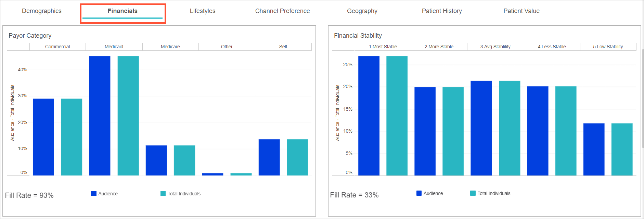Click Audience legend swatch in Financial Stability
The width and height of the screenshot is (644, 219).
[419, 193]
